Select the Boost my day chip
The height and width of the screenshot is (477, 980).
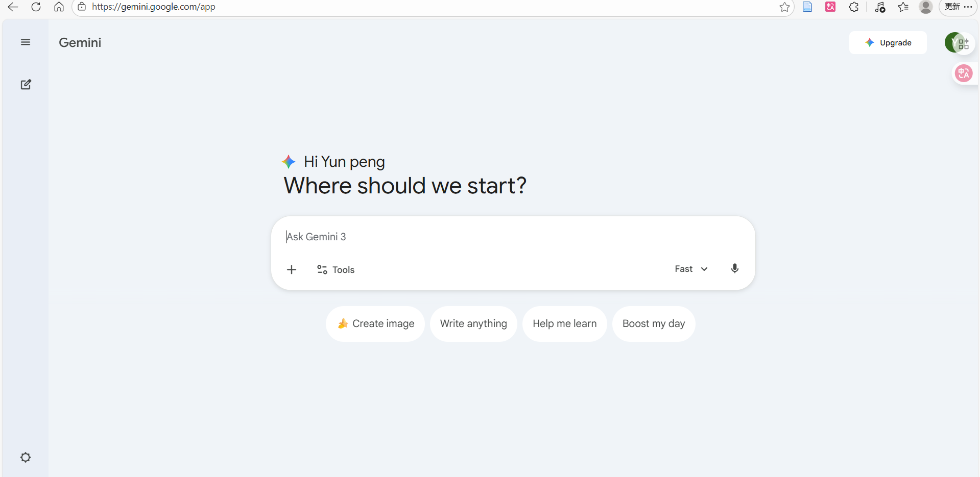click(x=653, y=323)
